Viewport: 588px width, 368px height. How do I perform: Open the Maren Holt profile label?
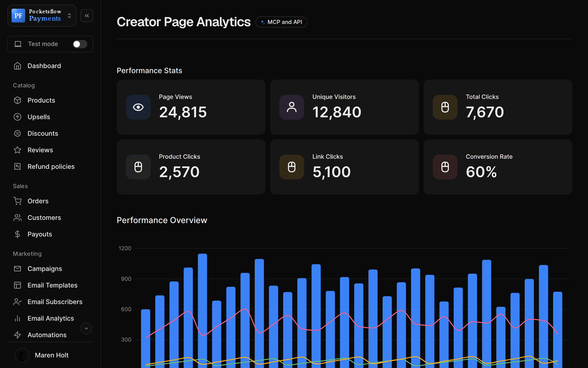(52, 355)
